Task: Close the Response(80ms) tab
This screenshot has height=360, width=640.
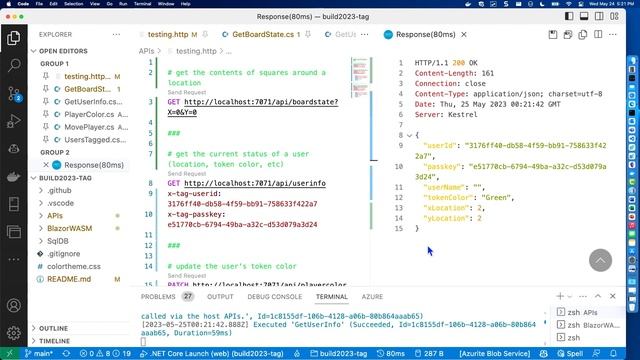Action: click(464, 35)
